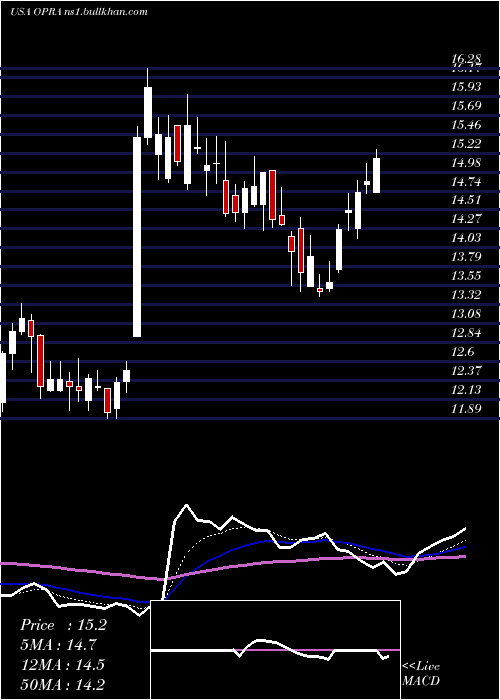Click the 13.32 price axis label
Viewport: 500px width, 700px height.
tap(467, 294)
